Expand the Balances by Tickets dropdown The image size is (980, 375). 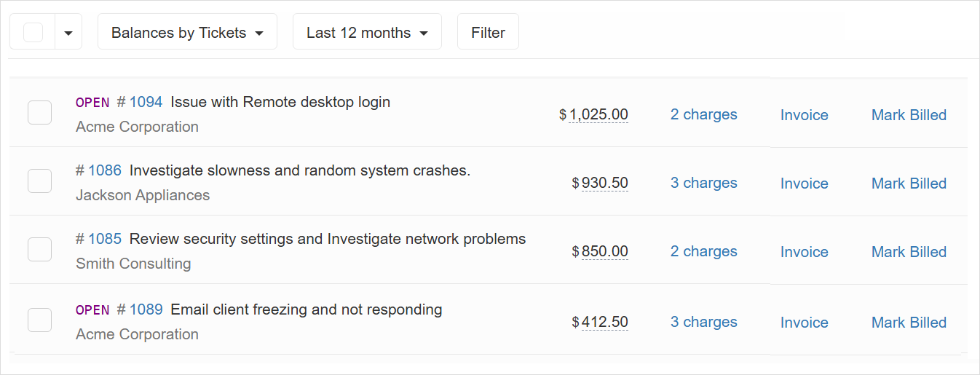187,33
